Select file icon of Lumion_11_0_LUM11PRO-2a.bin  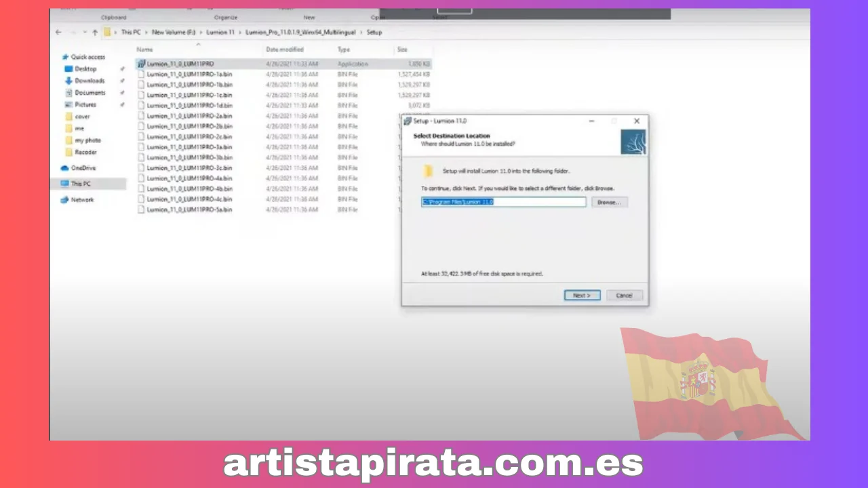(141, 116)
